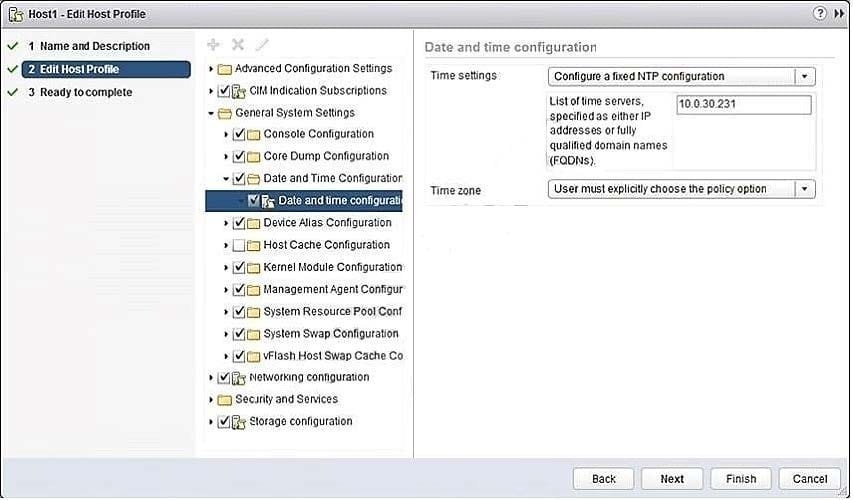The image size is (853, 500).
Task: Uncheck Core Dump Configuration checkbox
Action: (x=239, y=156)
